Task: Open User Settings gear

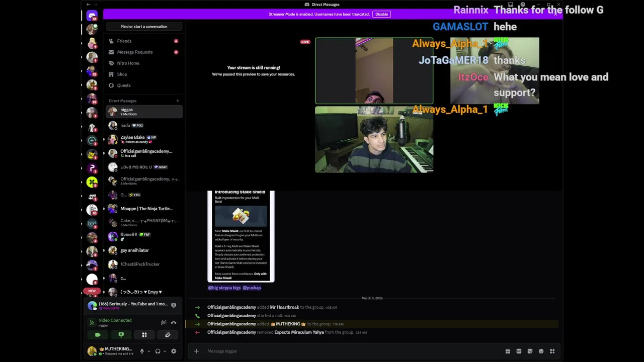Action: pyautogui.click(x=174, y=351)
